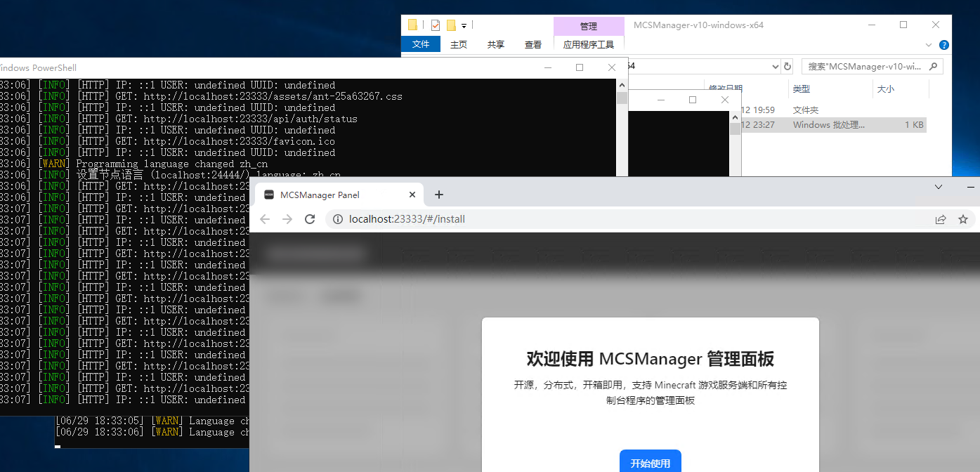Maximize the small console window behind
The image size is (980, 472).
click(693, 100)
